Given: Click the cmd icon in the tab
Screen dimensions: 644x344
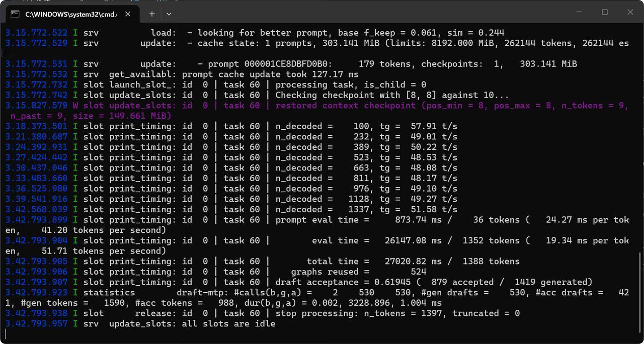Looking at the screenshot, I should 16,14.
